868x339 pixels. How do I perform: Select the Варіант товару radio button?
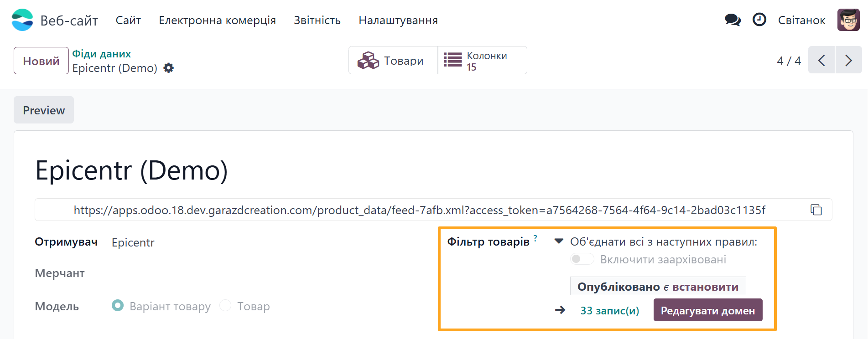[x=118, y=306]
